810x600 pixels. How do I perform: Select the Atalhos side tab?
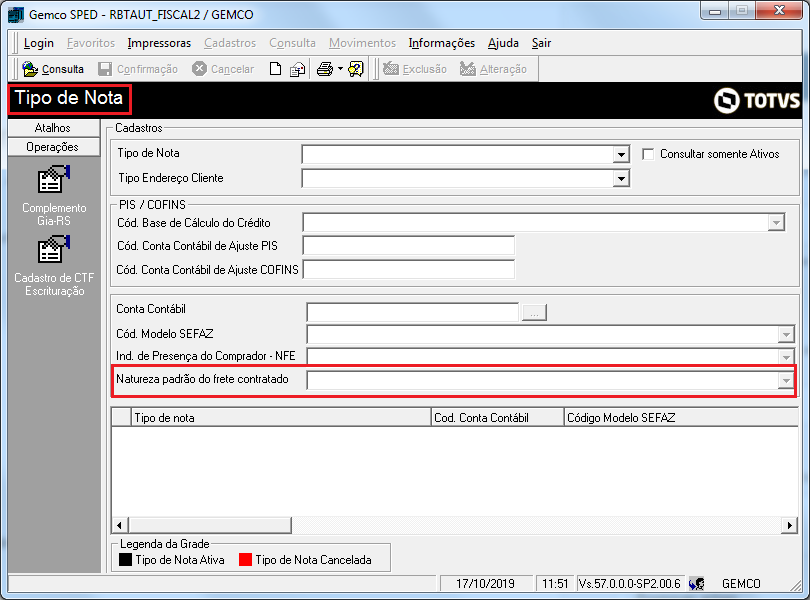click(54, 128)
